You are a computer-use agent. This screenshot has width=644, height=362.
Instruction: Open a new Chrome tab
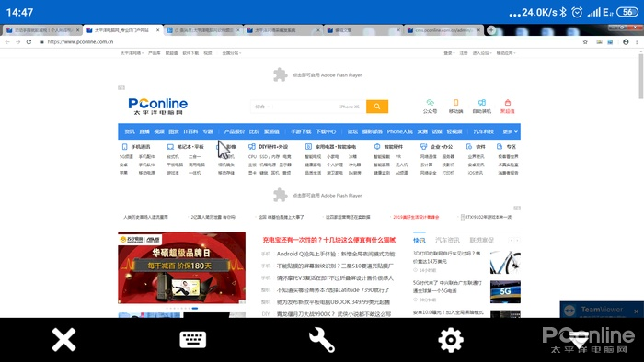pyautogui.click(x=490, y=30)
